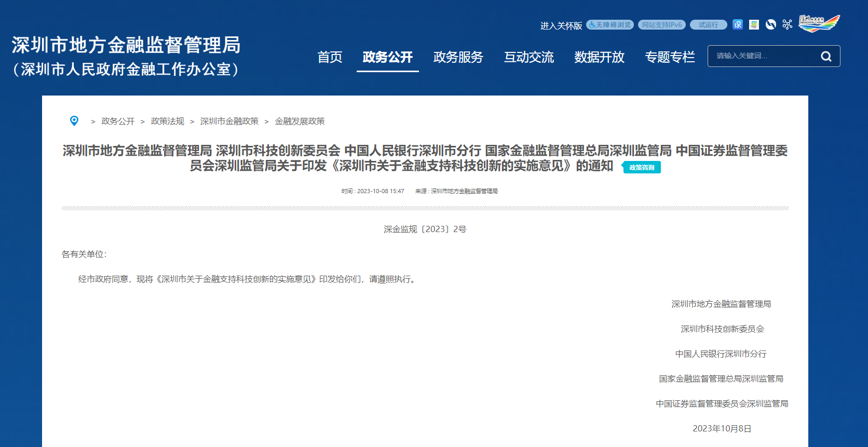The height and width of the screenshot is (447, 868).
Task: Open the 数据开放 menu item
Action: click(x=600, y=57)
